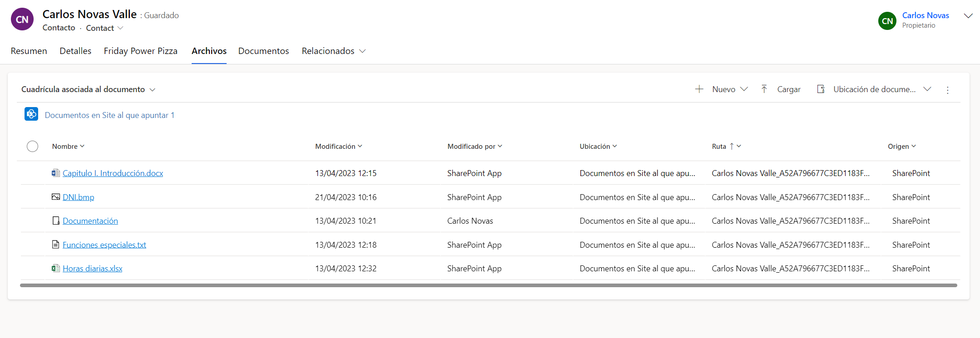Switch to the Documentos tab
Image resolution: width=980 pixels, height=338 pixels.
[263, 51]
